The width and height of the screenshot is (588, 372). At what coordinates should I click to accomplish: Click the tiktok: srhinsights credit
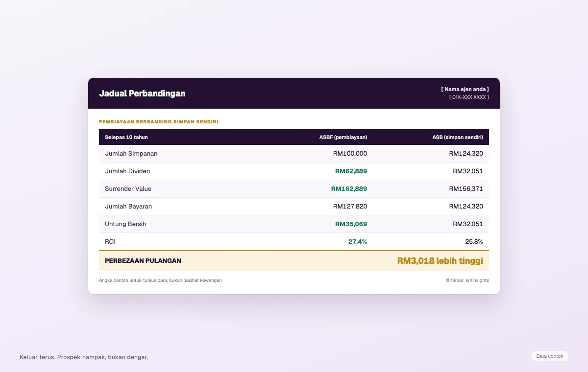click(467, 280)
